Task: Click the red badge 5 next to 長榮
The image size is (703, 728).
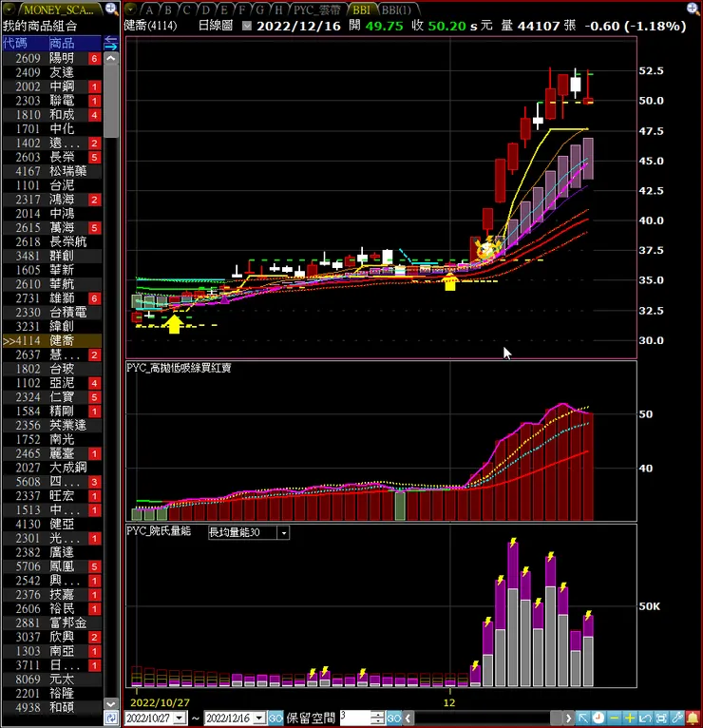Action: 94,158
